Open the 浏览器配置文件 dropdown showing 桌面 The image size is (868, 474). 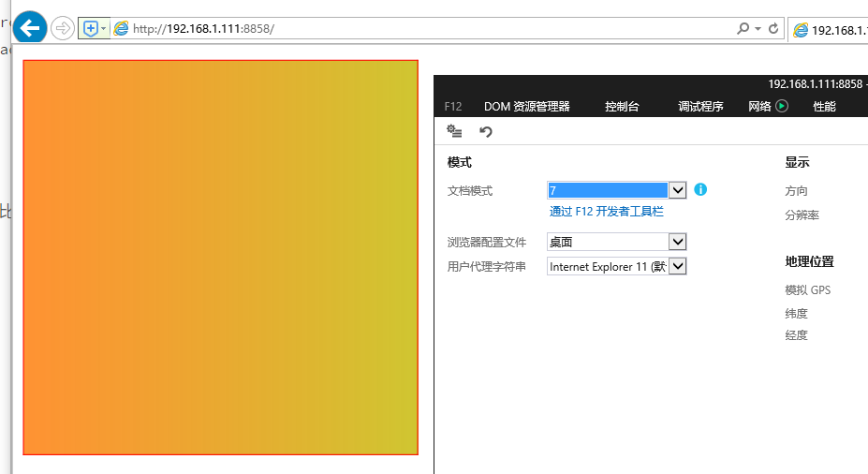click(x=617, y=242)
